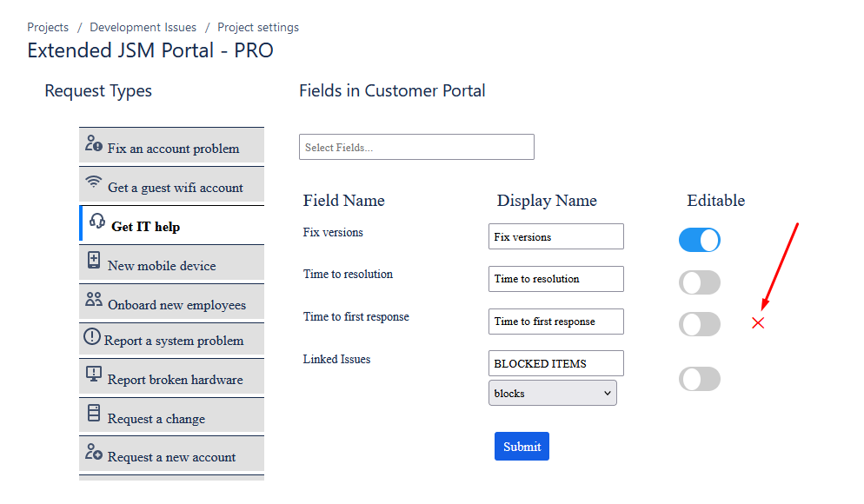The image size is (864, 504).
Task: Click the account problem person icon
Action: [x=94, y=144]
